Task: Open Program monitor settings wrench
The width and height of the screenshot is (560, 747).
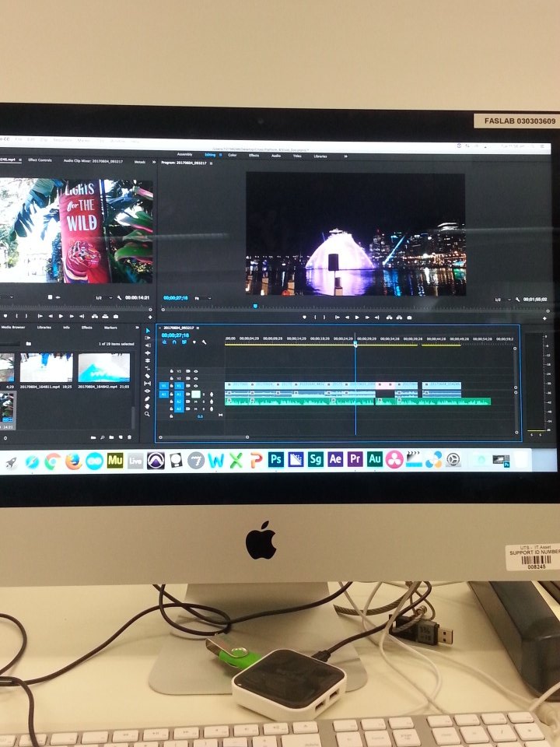Action: point(518,299)
